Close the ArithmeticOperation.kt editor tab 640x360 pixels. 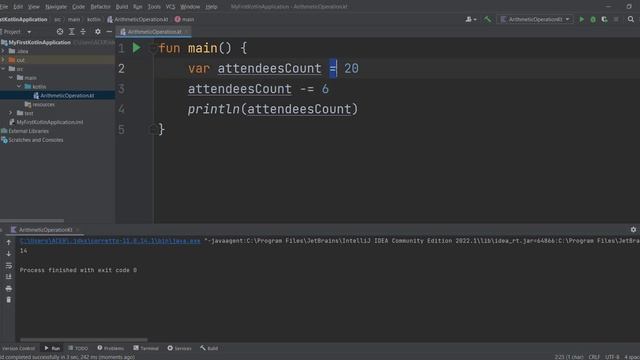point(187,31)
